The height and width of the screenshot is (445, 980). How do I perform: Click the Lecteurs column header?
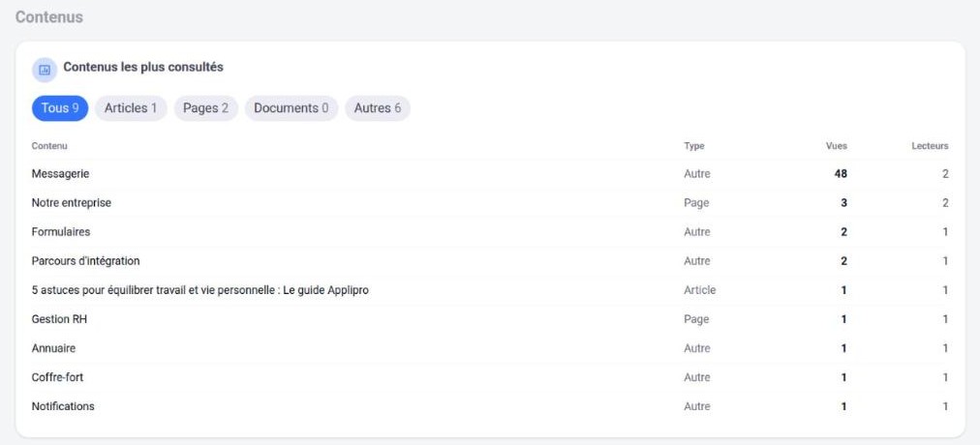[x=930, y=146]
